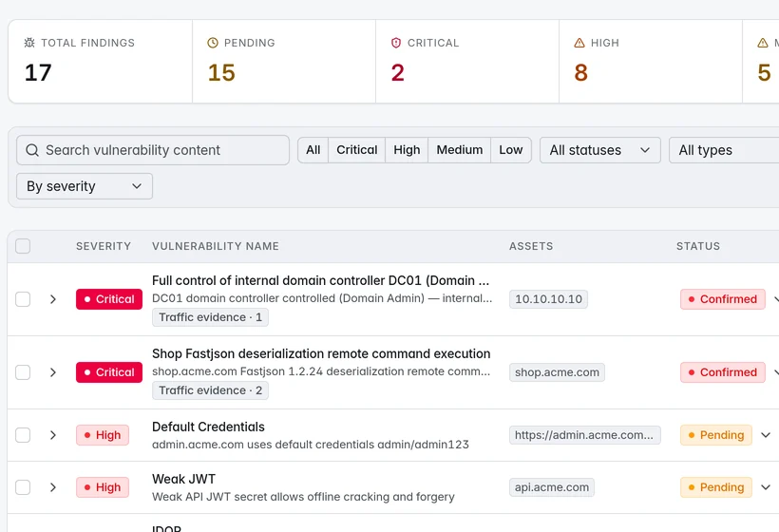Open 'Shop Fastjson deserialization remote command execution' title
This screenshot has width=779, height=532.
point(321,353)
